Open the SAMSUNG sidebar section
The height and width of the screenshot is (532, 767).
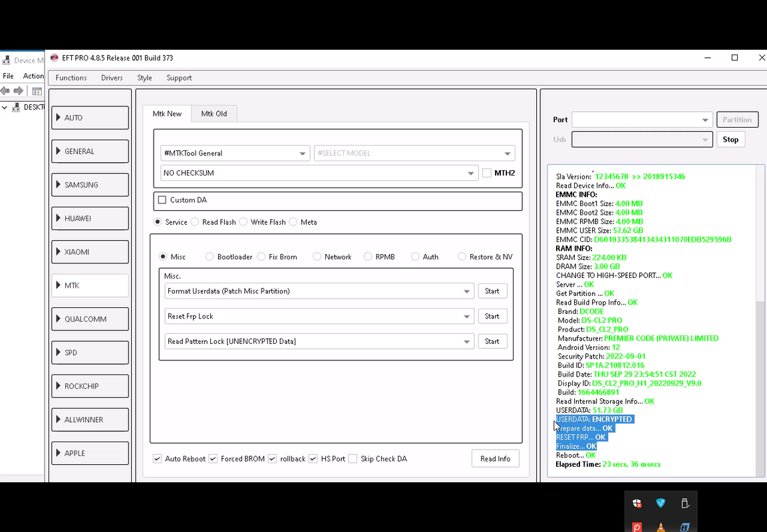pyautogui.click(x=90, y=185)
